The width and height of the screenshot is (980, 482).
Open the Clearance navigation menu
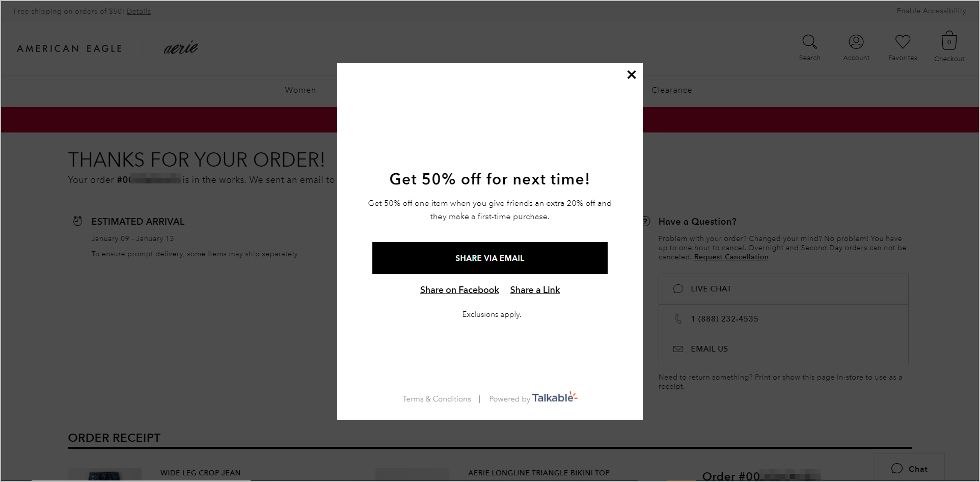[671, 90]
